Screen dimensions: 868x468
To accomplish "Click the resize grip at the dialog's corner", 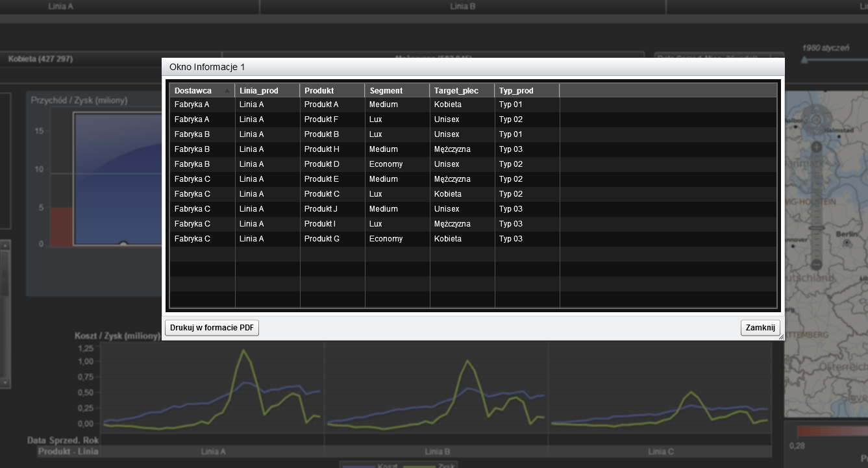I will [780, 336].
